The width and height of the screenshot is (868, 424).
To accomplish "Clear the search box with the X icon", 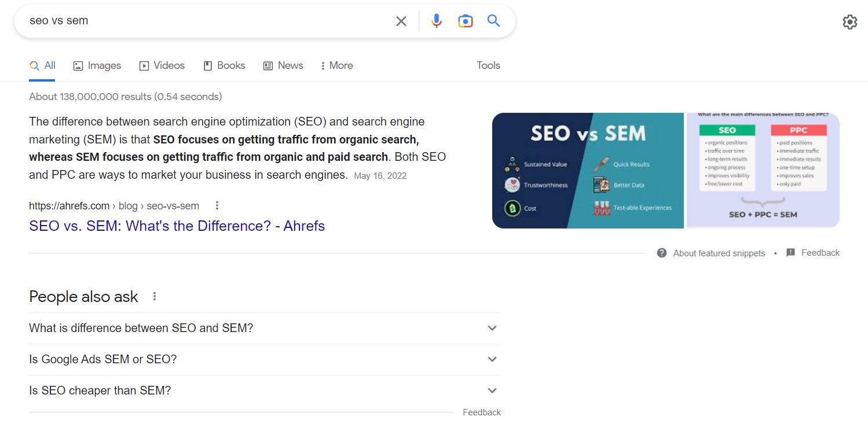I will point(401,21).
